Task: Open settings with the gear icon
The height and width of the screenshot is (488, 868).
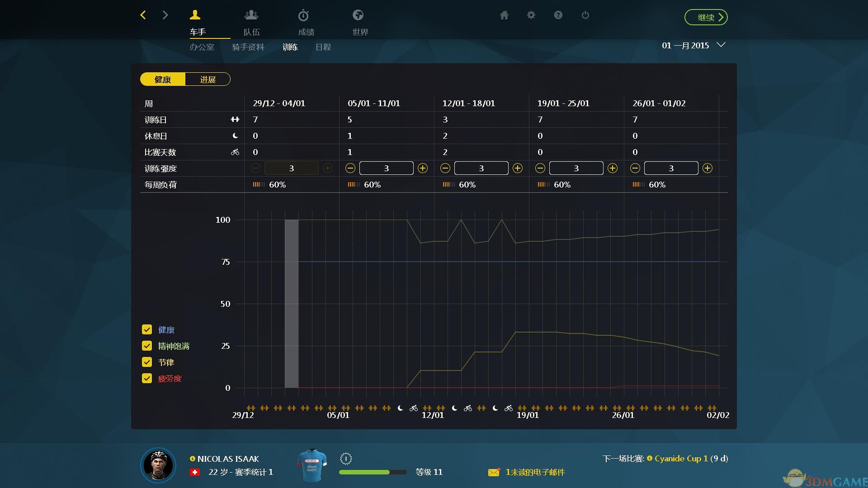Action: [x=531, y=15]
